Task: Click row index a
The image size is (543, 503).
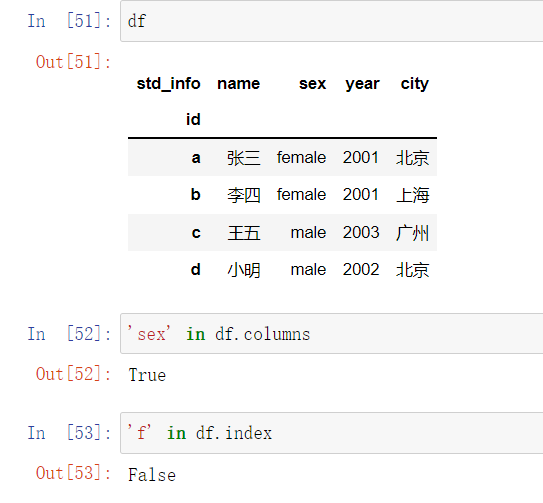Action: [196, 158]
